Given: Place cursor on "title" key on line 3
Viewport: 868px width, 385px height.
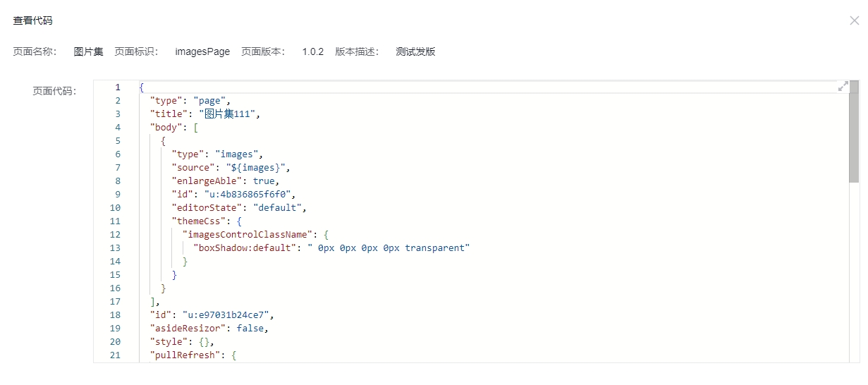Looking at the screenshot, I should click(169, 114).
